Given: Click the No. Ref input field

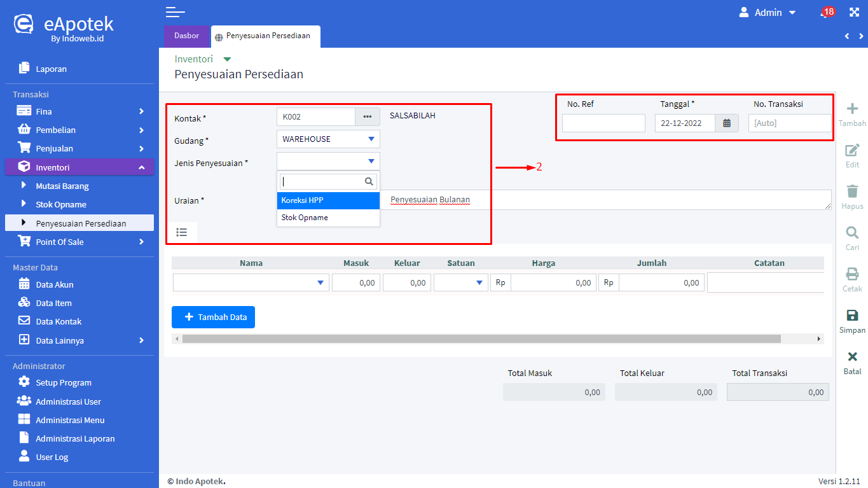Looking at the screenshot, I should [603, 123].
